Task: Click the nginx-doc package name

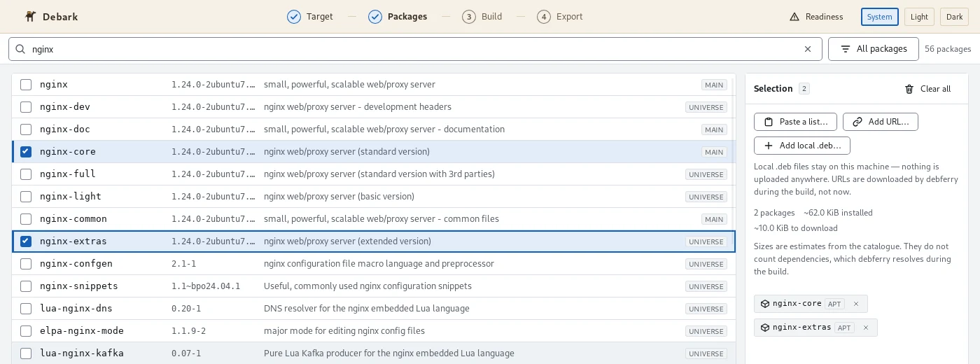Action: (65, 129)
